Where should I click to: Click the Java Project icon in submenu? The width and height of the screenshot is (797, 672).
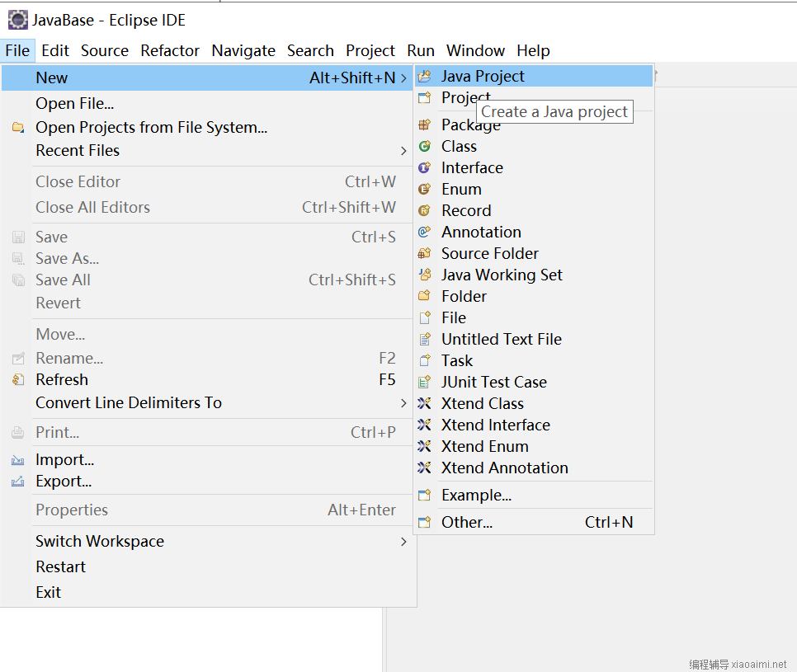(425, 77)
